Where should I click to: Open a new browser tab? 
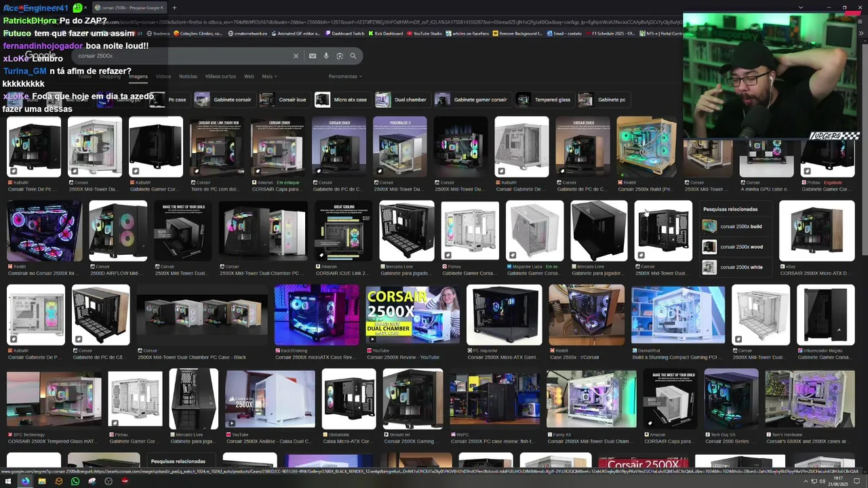174,8
